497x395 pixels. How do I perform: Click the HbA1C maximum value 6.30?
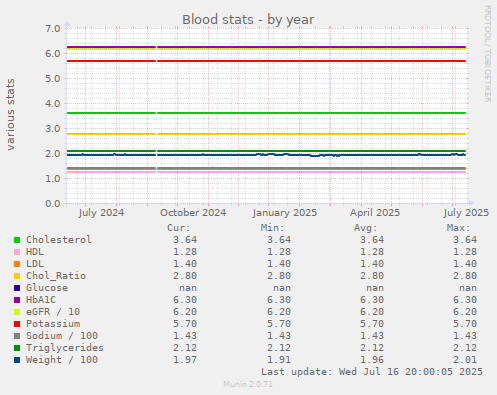pos(465,300)
